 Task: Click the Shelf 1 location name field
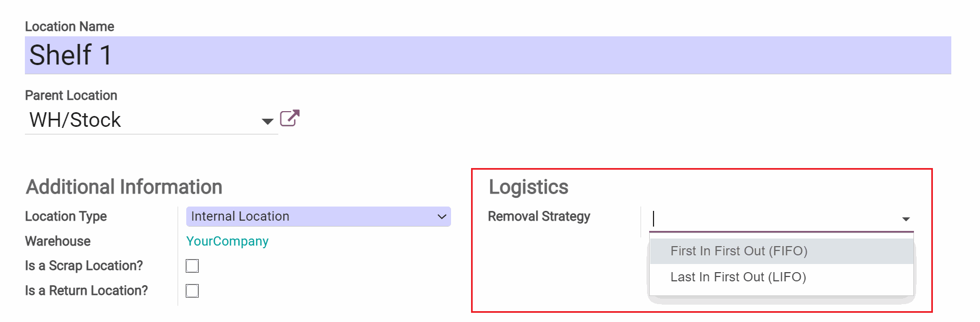[487, 55]
